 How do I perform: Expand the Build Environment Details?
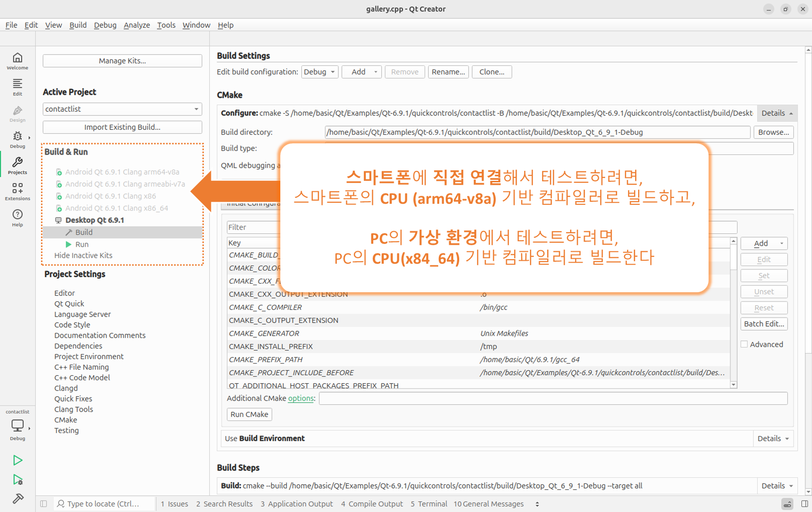[773, 439]
